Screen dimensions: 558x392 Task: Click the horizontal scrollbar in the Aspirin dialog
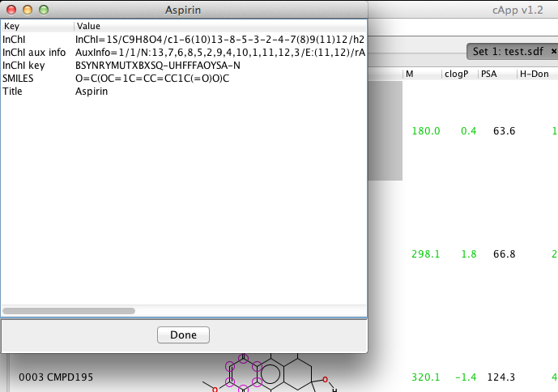point(69,311)
